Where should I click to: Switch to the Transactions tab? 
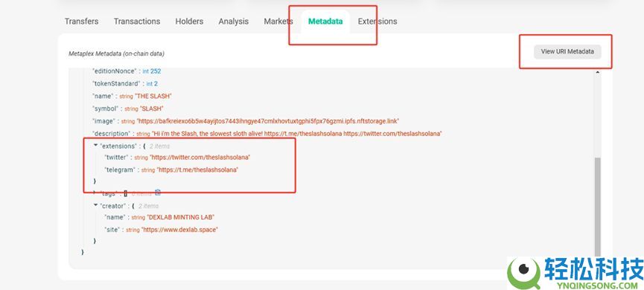click(137, 22)
